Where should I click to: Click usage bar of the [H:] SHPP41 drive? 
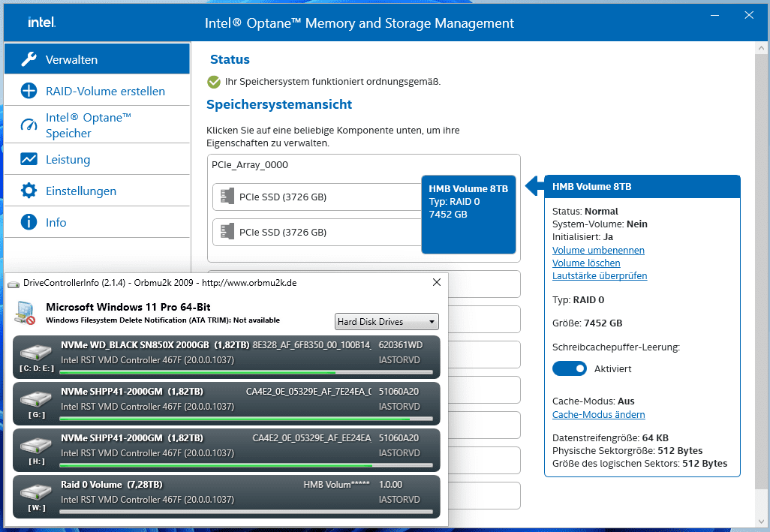(246, 465)
